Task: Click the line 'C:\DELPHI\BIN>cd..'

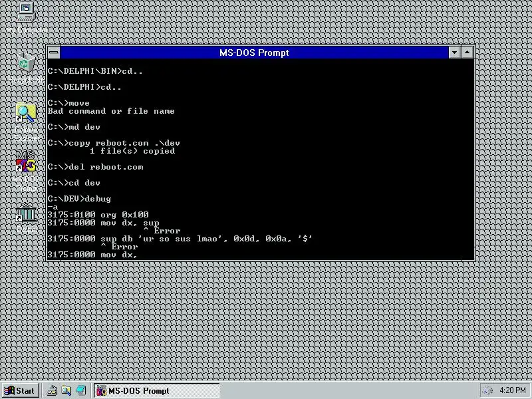Action: click(95, 71)
